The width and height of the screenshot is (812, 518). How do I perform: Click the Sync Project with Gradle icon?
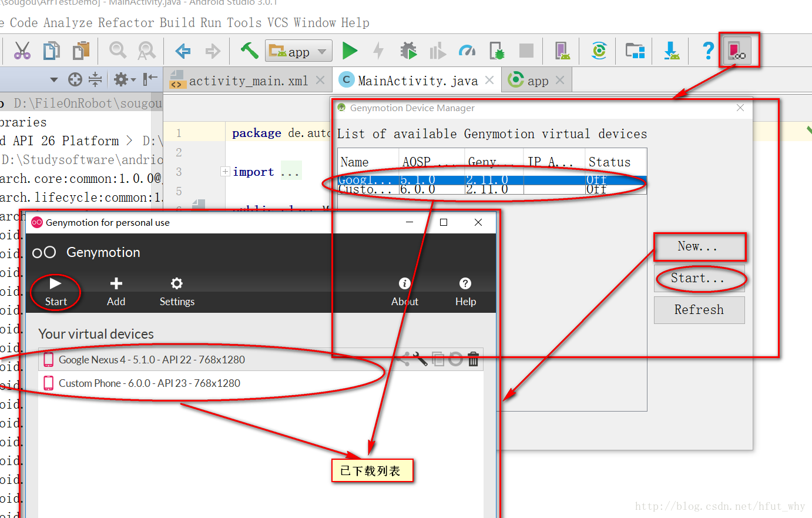[599, 51]
